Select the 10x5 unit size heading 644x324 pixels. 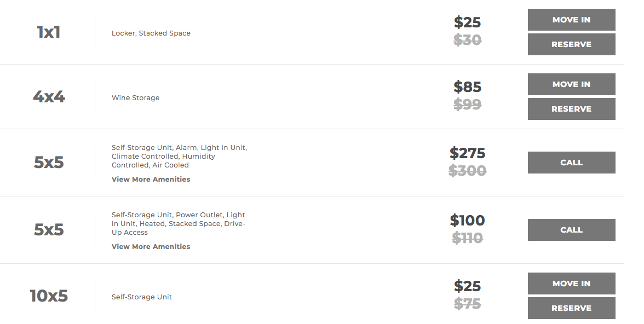click(49, 296)
